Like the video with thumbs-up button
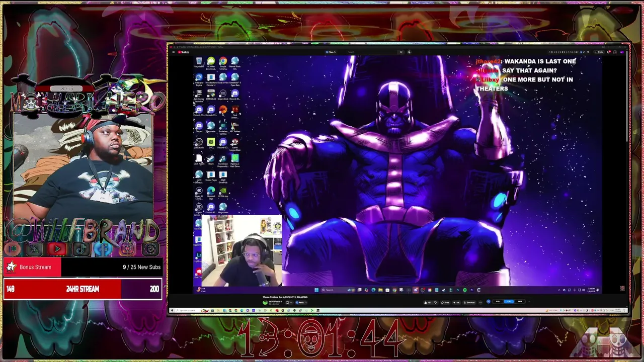 [427, 303]
